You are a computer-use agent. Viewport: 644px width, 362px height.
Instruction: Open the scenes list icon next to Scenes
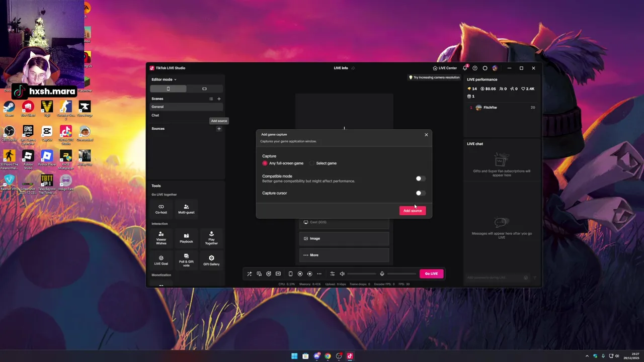click(211, 99)
